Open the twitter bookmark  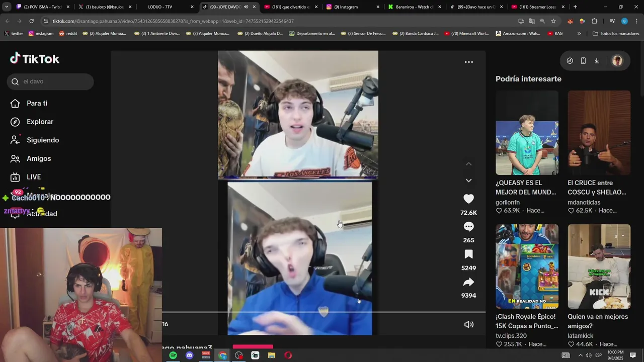point(14,34)
